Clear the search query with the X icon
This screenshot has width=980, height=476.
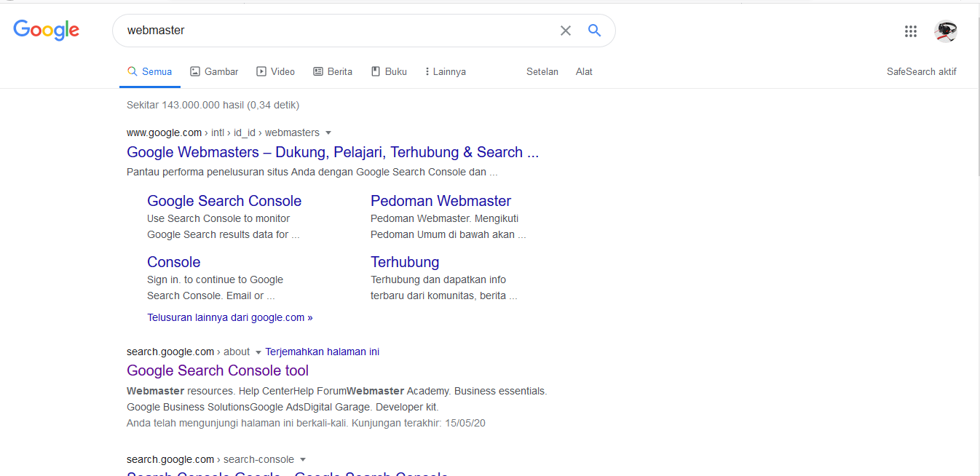point(566,31)
